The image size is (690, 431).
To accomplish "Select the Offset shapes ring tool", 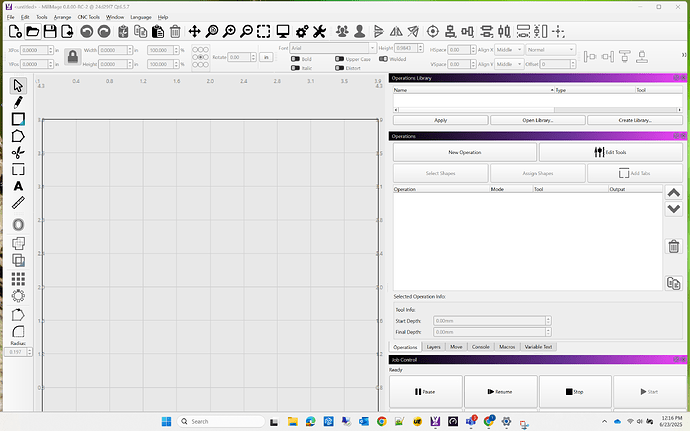I will tap(18, 225).
